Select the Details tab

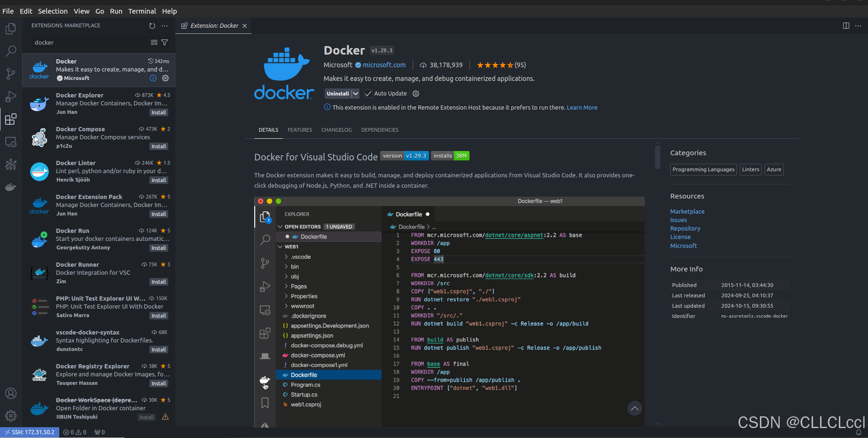(268, 130)
